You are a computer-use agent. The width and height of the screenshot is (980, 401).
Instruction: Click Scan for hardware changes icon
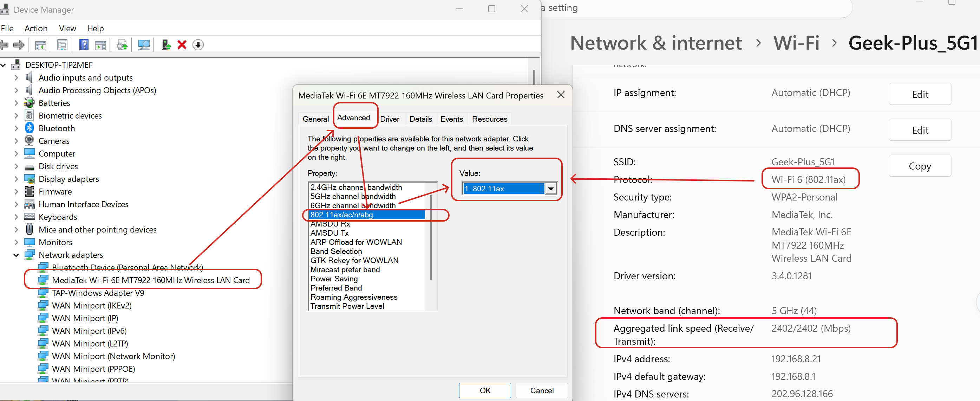tap(144, 45)
